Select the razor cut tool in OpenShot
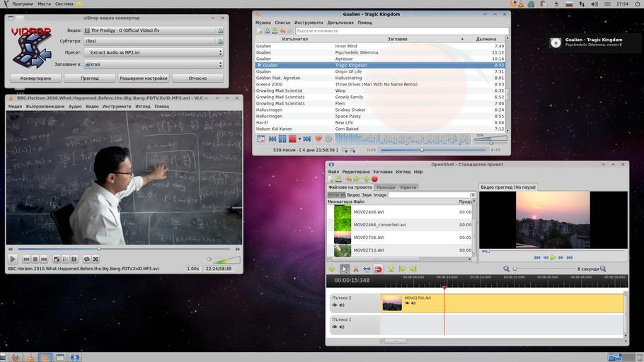Image resolution: width=644 pixels, height=362 pixels. [x=355, y=269]
